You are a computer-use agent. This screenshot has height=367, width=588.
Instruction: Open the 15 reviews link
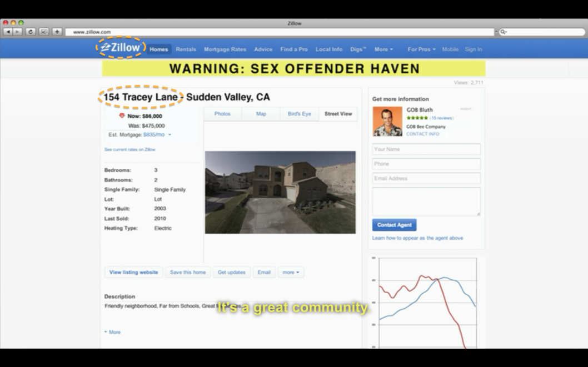[x=441, y=118]
